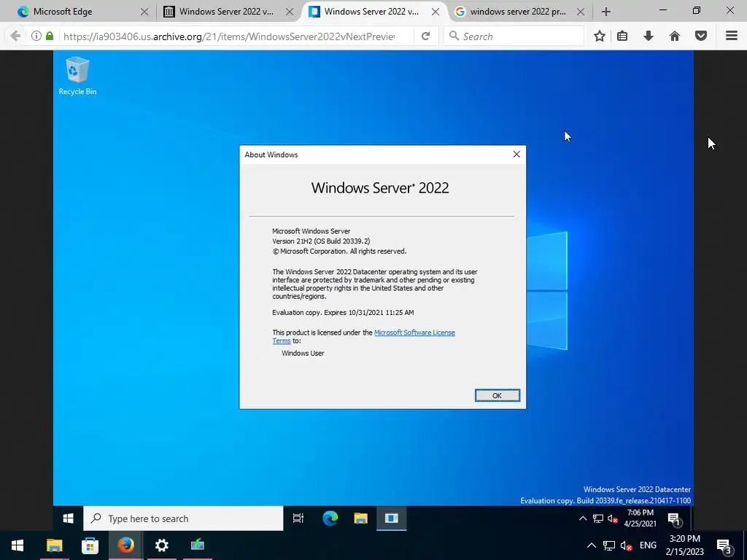The width and height of the screenshot is (747, 560).
Task: Open File Explorer on the host taskbar
Action: click(x=54, y=545)
